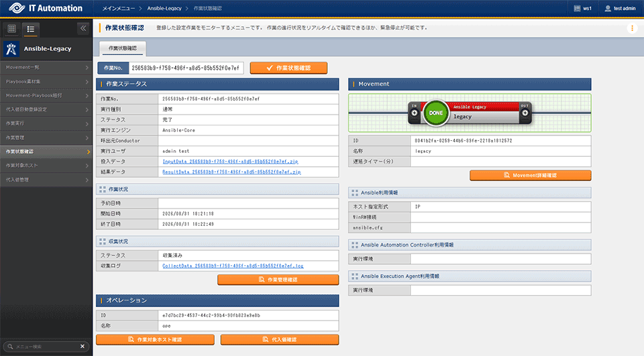The height and width of the screenshot is (356, 644).
Task: Open 作業実行 in sidebar
Action: pos(46,123)
